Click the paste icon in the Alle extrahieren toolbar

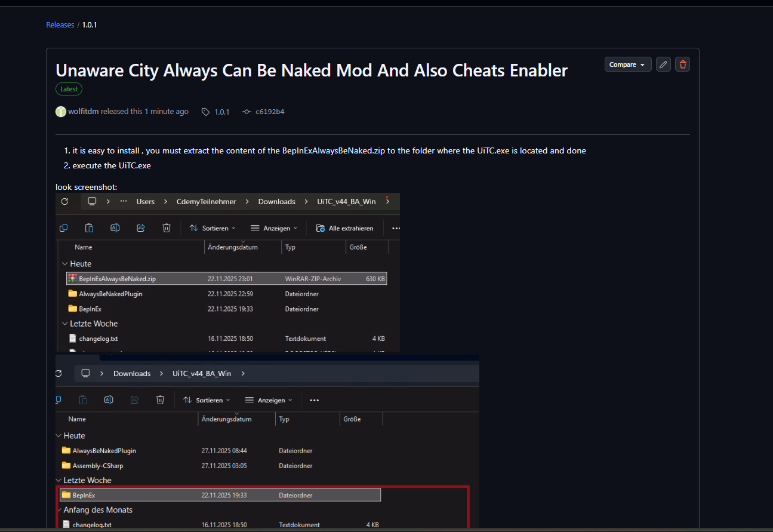pos(89,228)
